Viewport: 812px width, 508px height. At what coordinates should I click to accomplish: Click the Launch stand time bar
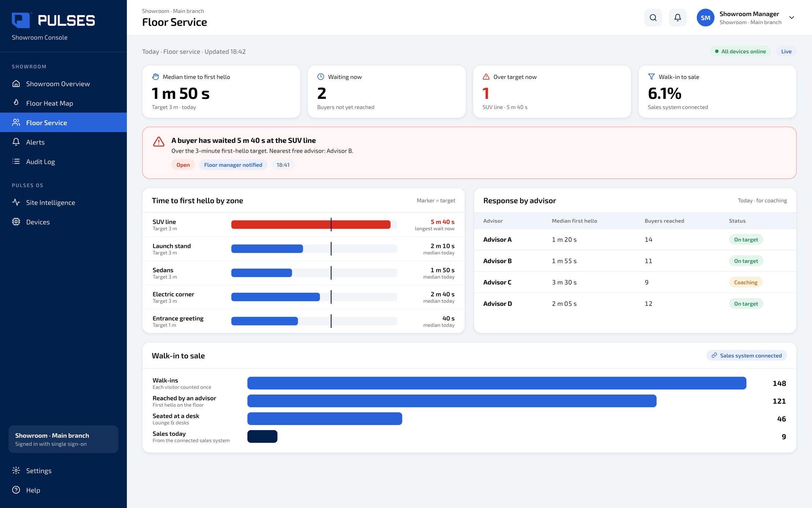[x=267, y=249]
